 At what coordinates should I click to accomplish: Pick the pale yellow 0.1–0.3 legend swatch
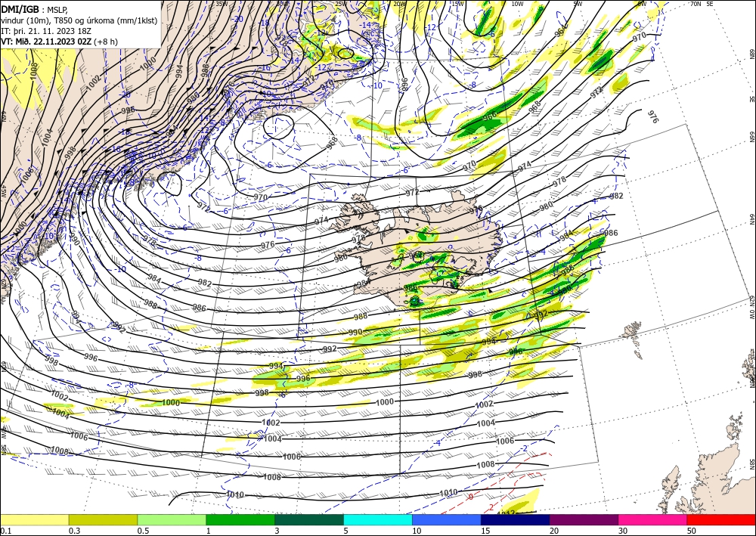34,519
